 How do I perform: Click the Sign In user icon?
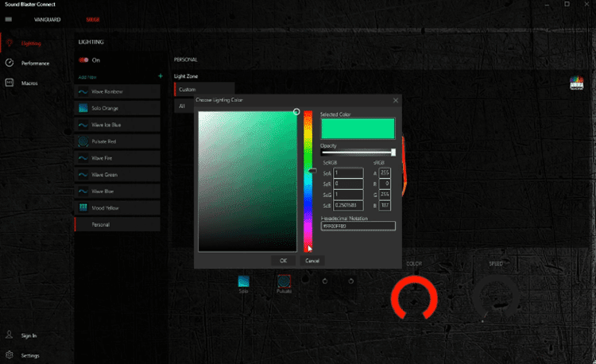[9, 336]
